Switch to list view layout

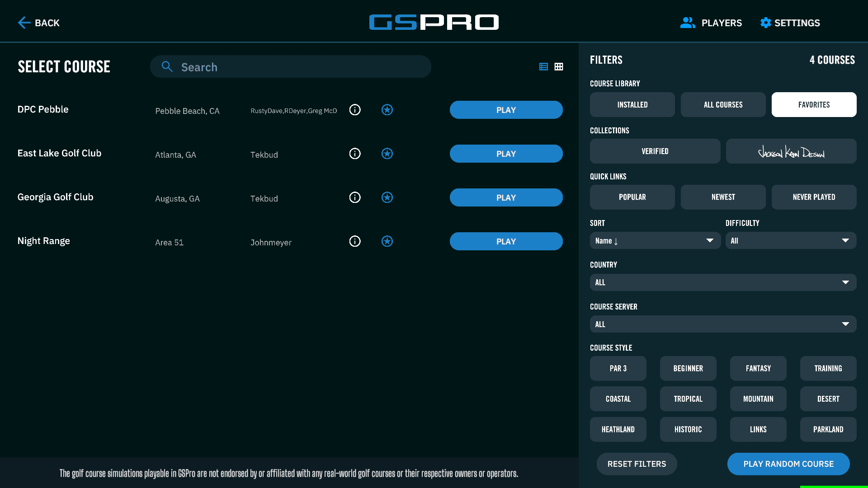[543, 67]
